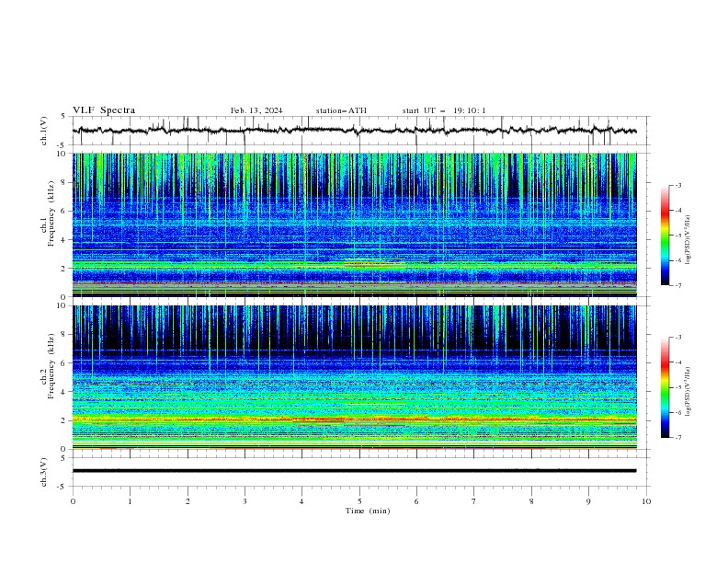
Task: Click the ch.1 'Frequency (kHz)' axis label
Action: (51, 214)
